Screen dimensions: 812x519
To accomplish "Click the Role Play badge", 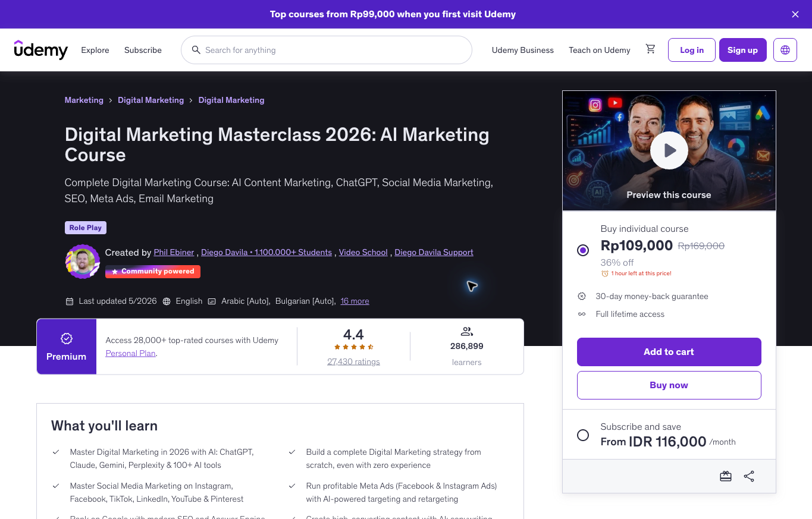I will coord(86,228).
